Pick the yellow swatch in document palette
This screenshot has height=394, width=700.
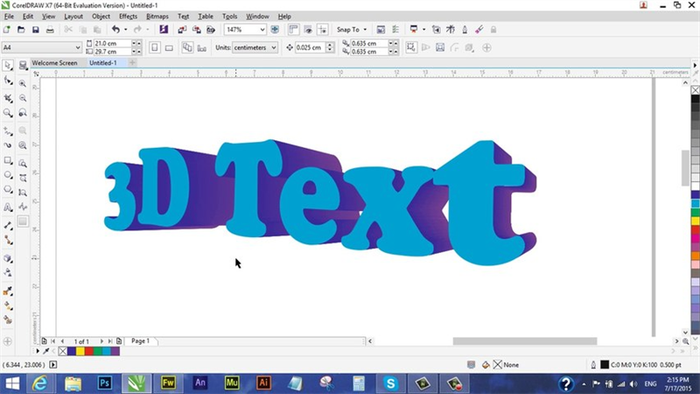(80, 351)
